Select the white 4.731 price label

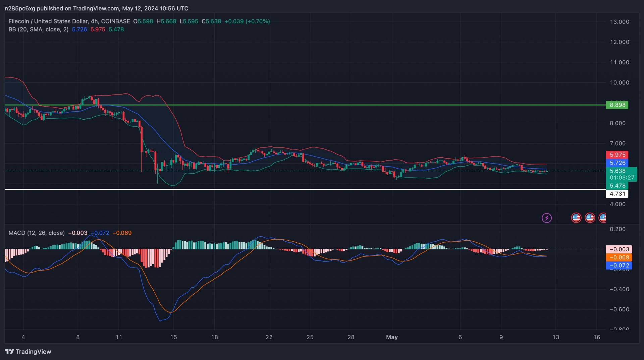[617, 194]
